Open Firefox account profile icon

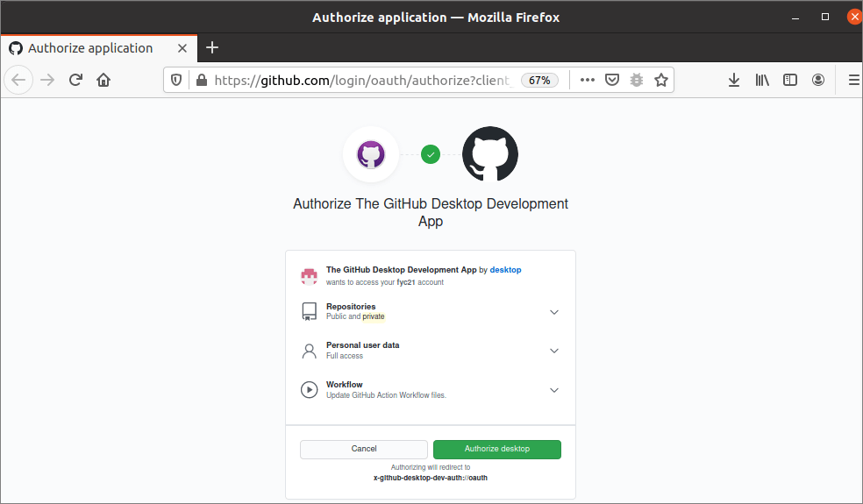click(x=818, y=80)
